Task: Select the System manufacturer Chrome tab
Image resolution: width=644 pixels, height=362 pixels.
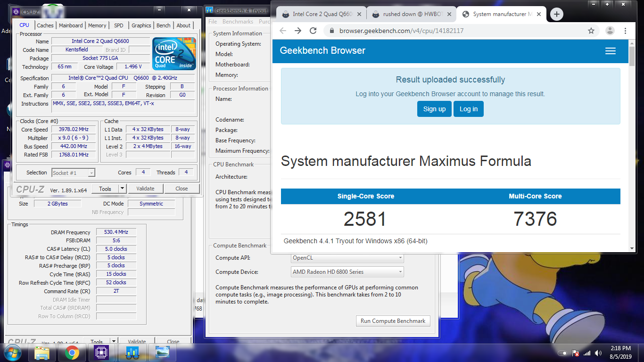Action: pos(501,14)
